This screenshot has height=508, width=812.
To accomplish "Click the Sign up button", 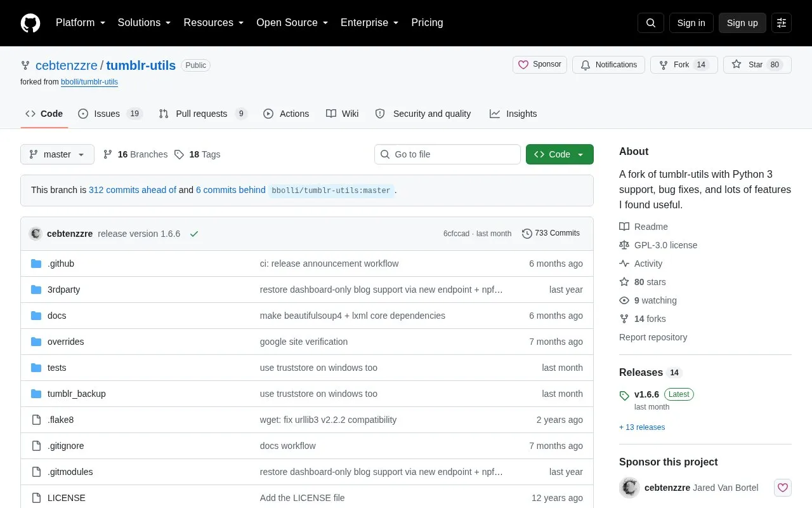I will 742,23.
